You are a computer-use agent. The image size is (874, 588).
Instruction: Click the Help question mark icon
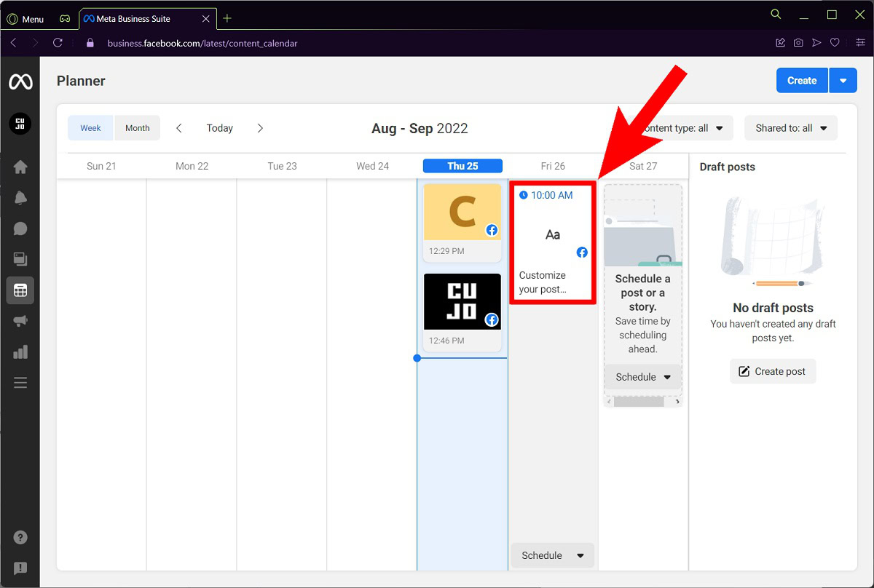(x=20, y=538)
